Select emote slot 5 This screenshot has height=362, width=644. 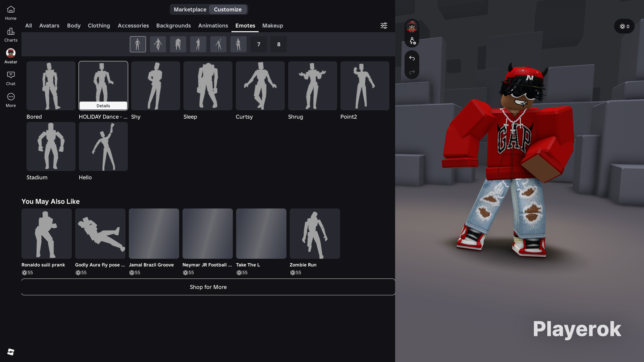point(218,44)
